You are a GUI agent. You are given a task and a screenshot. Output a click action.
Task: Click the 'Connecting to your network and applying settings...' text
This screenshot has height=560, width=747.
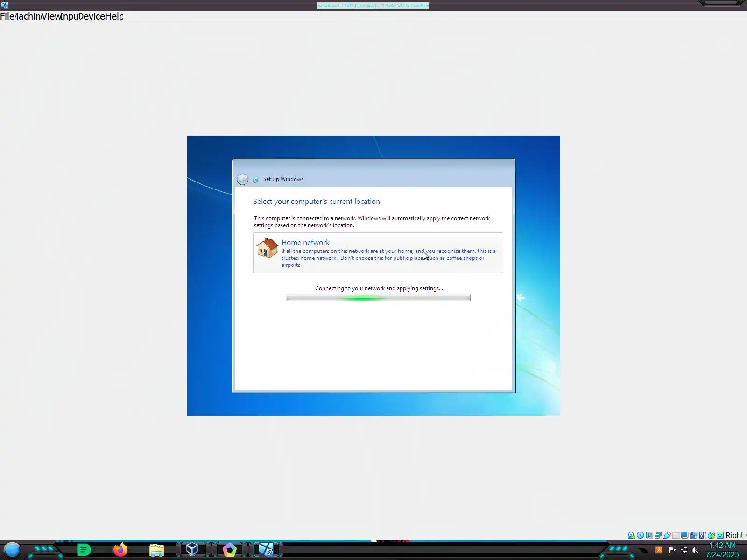379,288
